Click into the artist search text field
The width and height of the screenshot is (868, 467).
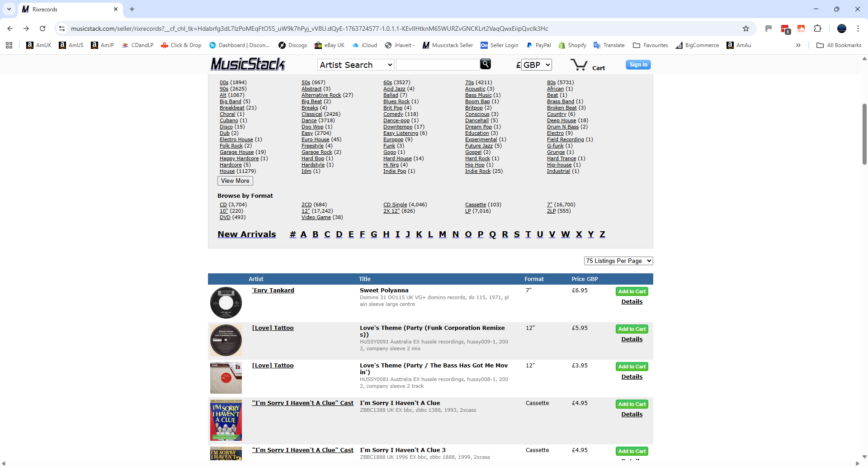tap(437, 65)
